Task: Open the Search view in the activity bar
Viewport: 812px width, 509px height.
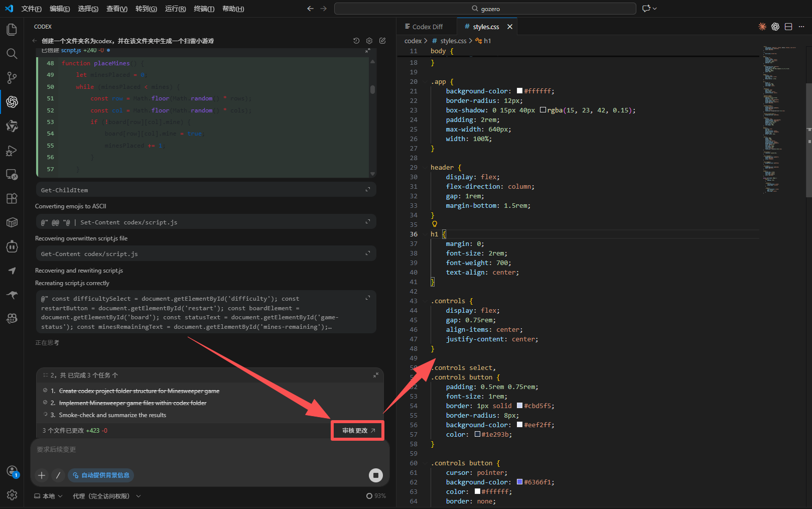Action: click(12, 54)
